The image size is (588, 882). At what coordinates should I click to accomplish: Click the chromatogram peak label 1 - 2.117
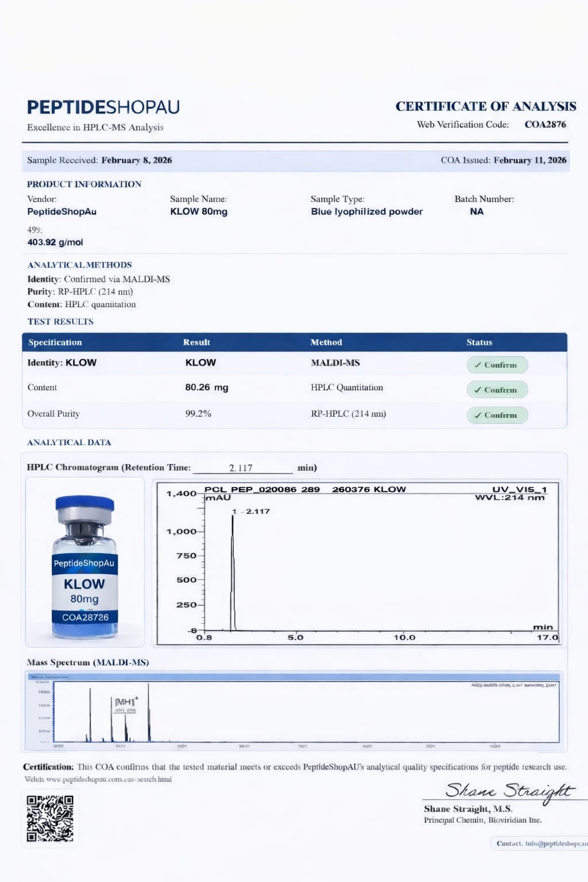click(251, 511)
